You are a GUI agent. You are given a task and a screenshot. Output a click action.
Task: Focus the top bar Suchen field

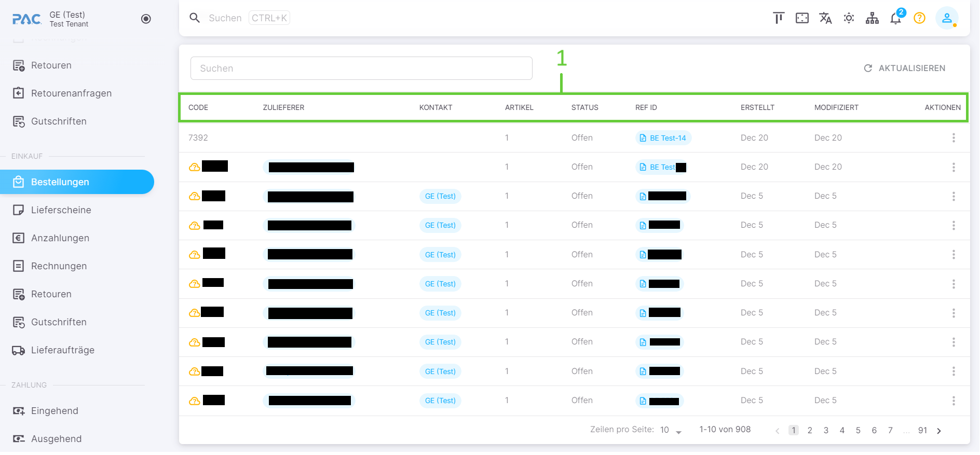pyautogui.click(x=225, y=18)
